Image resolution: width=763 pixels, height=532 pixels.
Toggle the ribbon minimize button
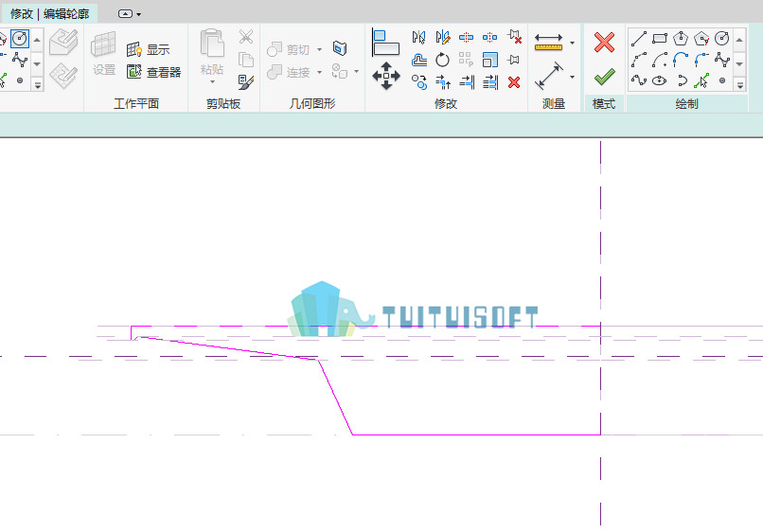point(125,13)
